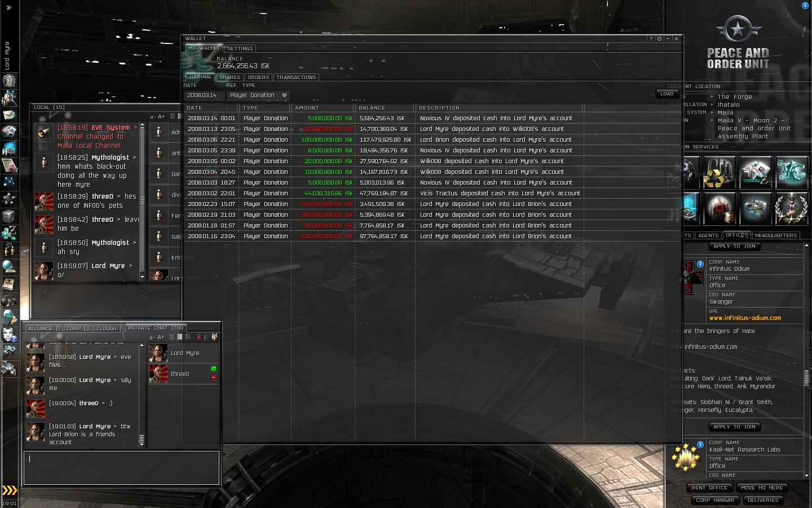Switch to the wallet ORDERS tab

(x=258, y=77)
